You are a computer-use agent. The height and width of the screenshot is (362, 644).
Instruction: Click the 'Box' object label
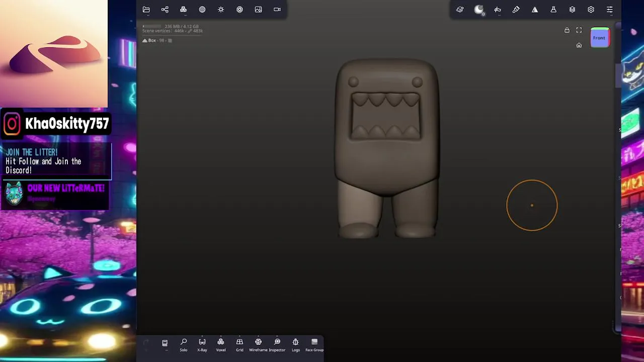tap(152, 40)
